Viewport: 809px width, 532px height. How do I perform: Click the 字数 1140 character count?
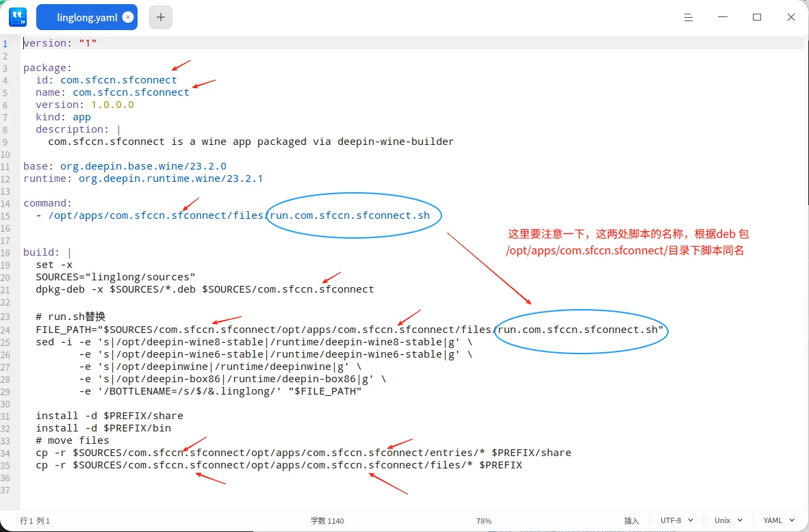(x=327, y=520)
